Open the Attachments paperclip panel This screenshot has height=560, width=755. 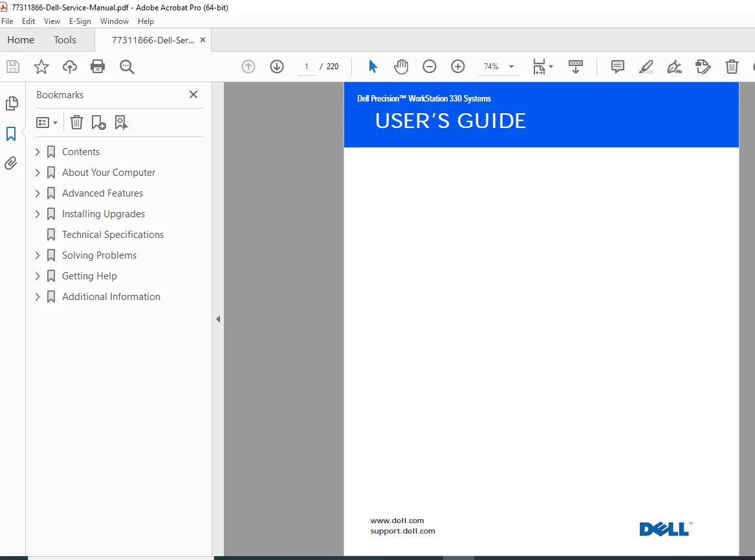coord(11,164)
